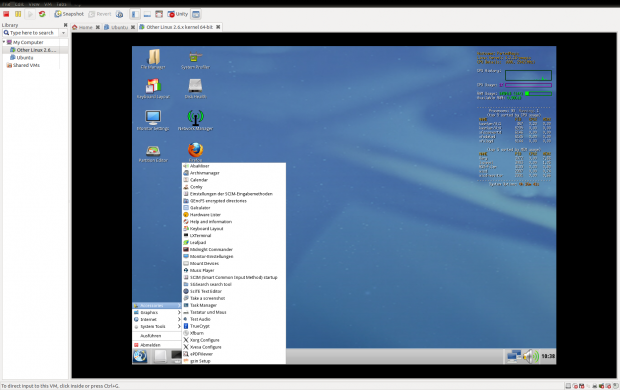Collapse the My Computer tree node
Screen dimensions: 620x390
pyautogui.click(x=4, y=42)
